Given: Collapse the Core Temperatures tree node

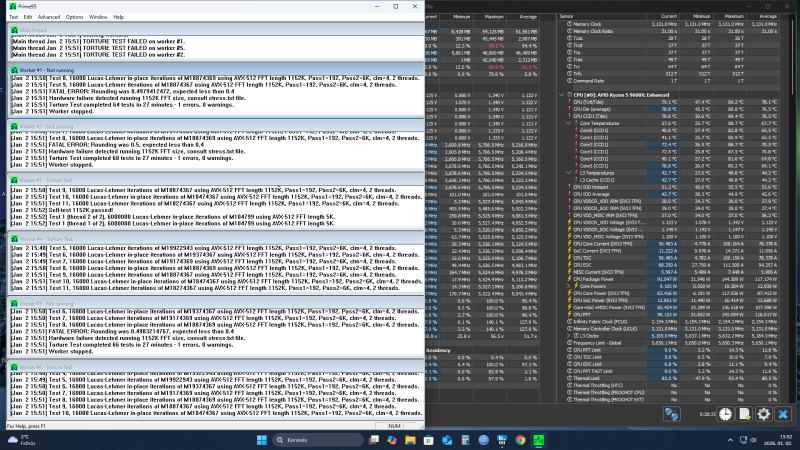Looking at the screenshot, I should coord(568,123).
